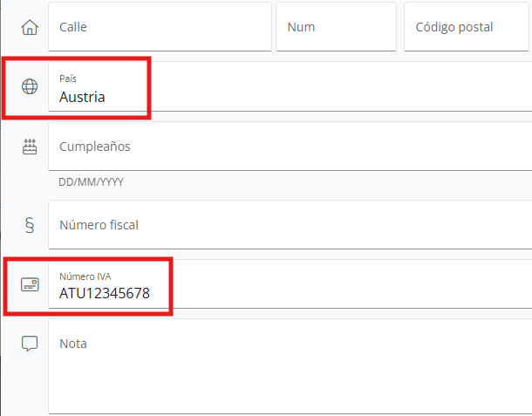This screenshot has width=532, height=416.
Task: Click the globe icon next to País
Action: [30, 86]
